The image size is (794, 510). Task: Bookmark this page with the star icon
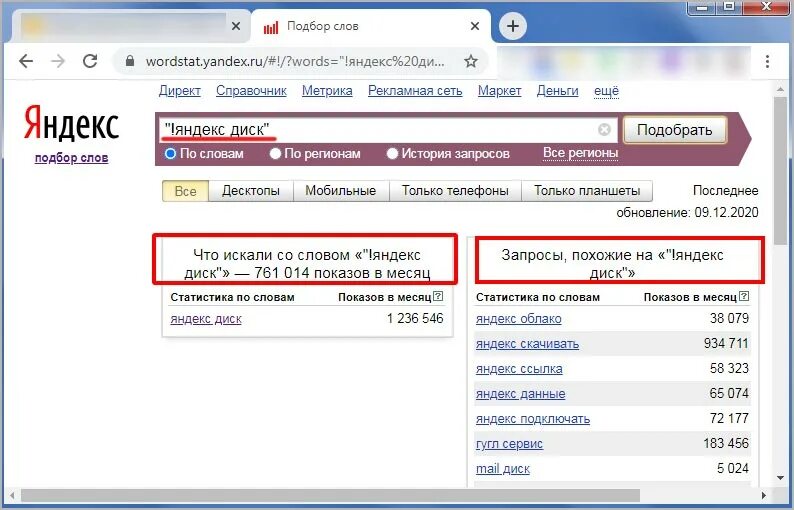(471, 61)
